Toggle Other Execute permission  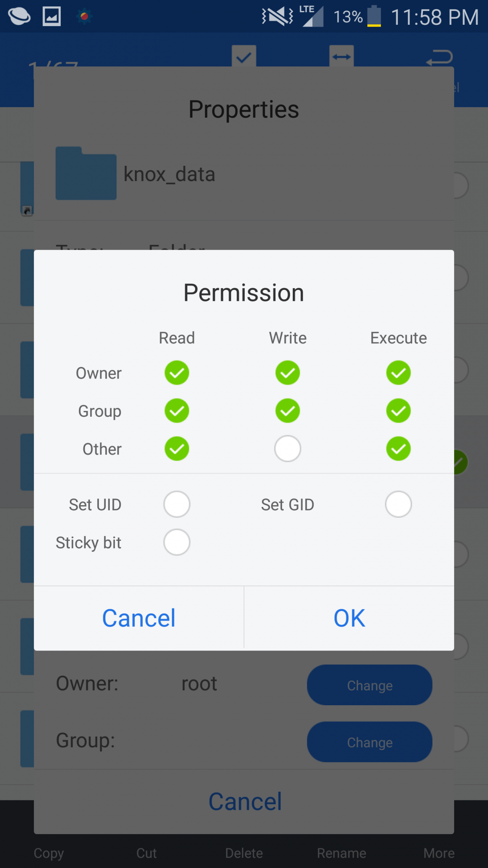pos(398,449)
